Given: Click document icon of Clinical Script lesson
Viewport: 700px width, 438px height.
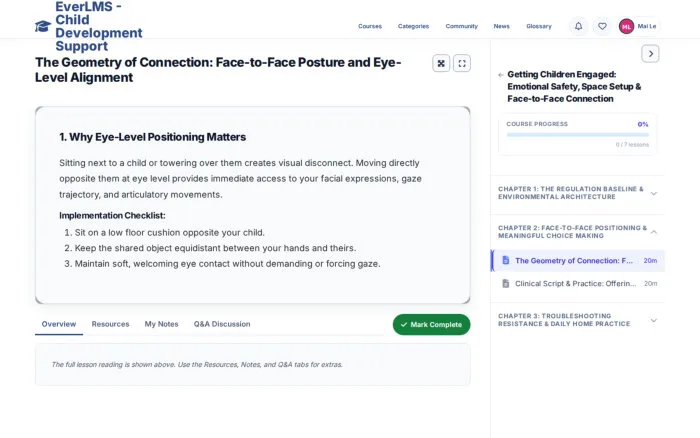Looking at the screenshot, I should point(505,284).
